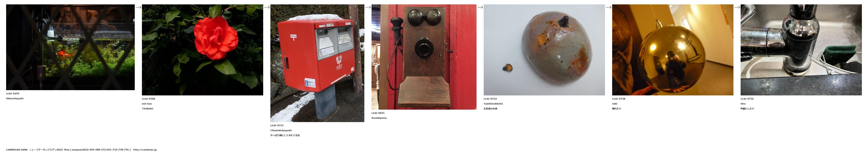Open the red Japanese postbox photo
The width and height of the screenshot is (868, 154).
pyautogui.click(x=317, y=63)
